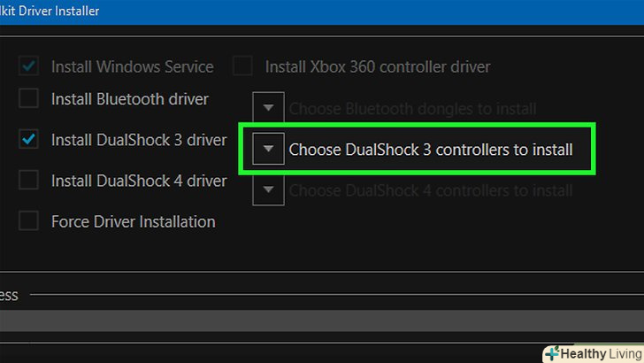The image size is (644, 363).
Task: Uncheck the Install DualShock 3 driver box
Action: [x=29, y=139]
